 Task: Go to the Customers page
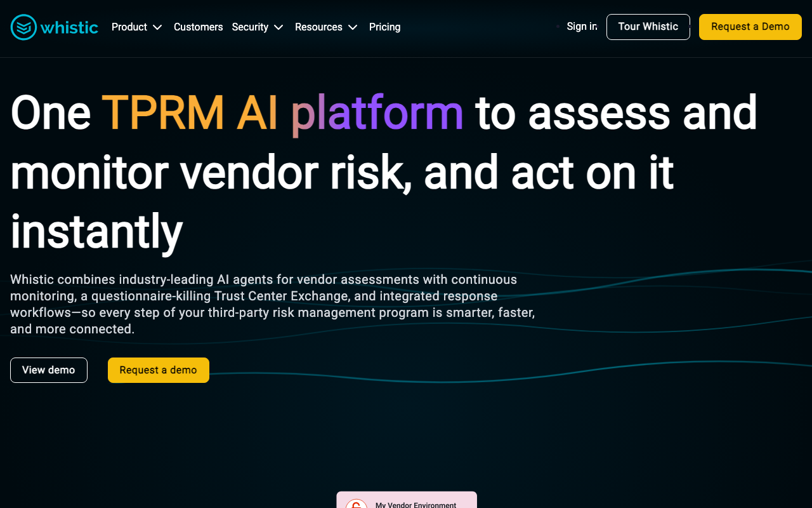pos(198,27)
